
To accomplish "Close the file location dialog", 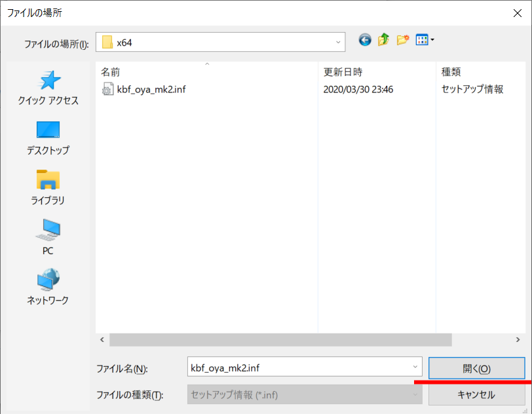I will coord(517,12).
